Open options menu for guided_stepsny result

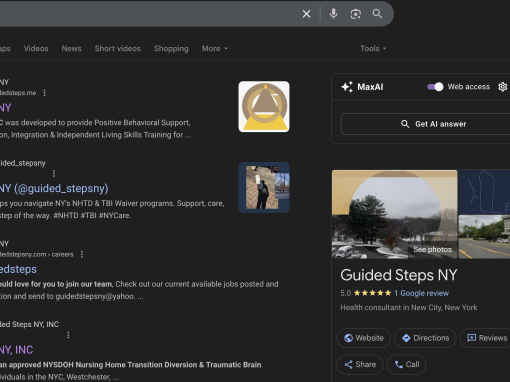point(54,174)
